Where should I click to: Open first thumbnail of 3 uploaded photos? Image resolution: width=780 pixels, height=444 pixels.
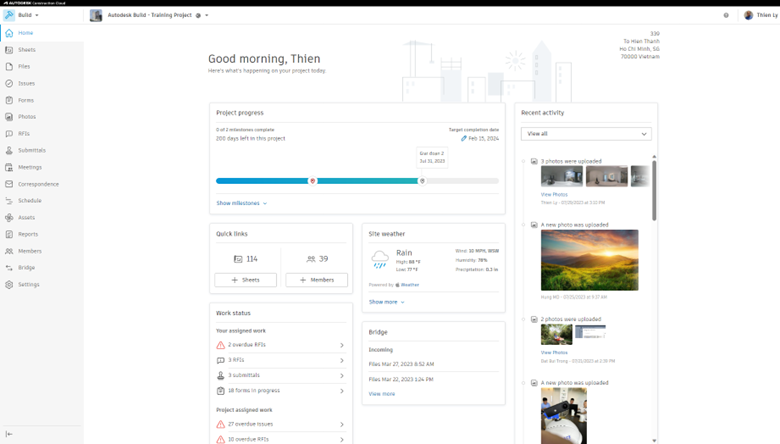(562, 177)
